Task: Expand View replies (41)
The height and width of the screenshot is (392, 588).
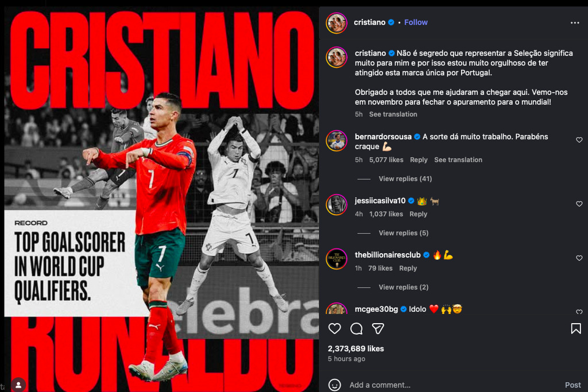Action: (x=405, y=178)
